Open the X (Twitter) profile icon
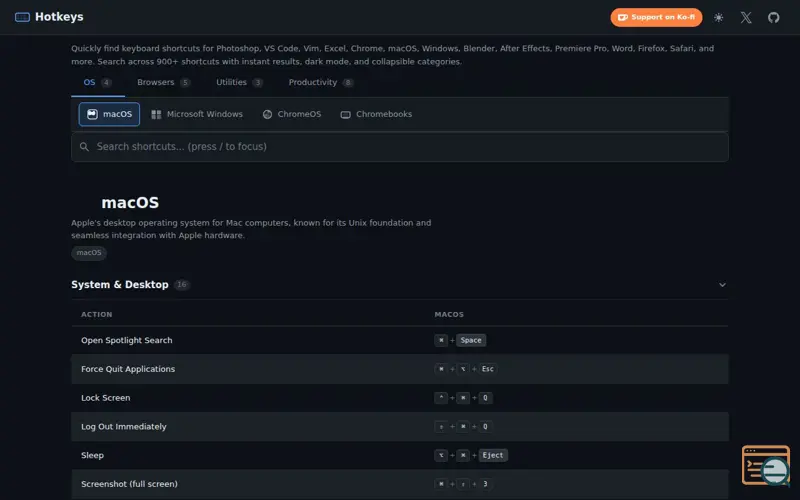 click(x=746, y=17)
